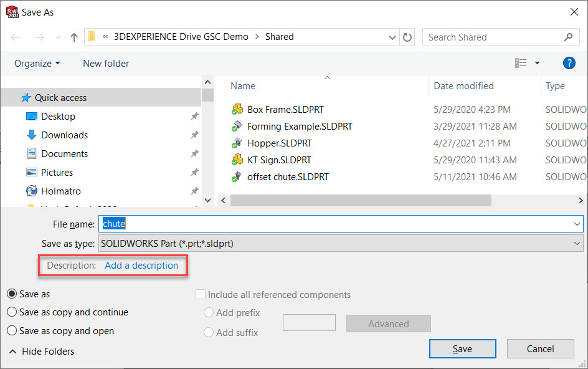
Task: Click the Downloads arrow icon
Action: (x=32, y=135)
